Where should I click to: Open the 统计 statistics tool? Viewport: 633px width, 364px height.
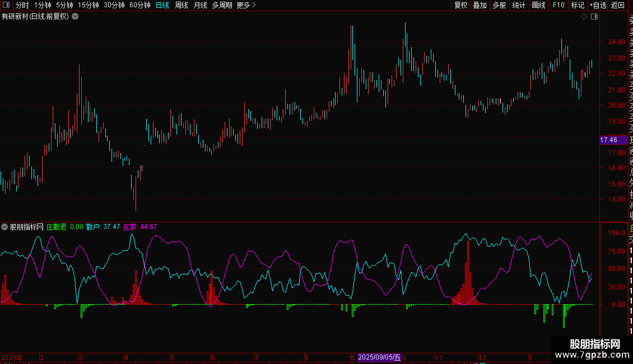pos(519,5)
